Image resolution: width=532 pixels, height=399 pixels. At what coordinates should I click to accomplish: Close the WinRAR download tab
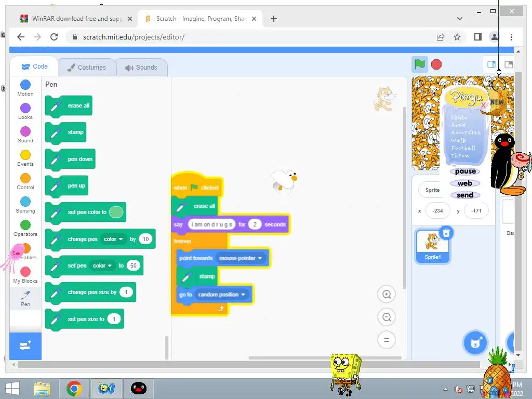[129, 19]
